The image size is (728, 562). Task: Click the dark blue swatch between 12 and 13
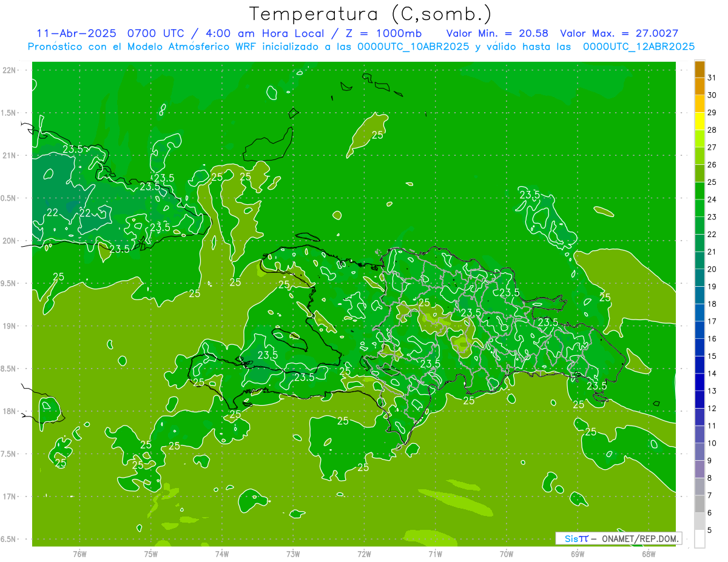pos(699,400)
